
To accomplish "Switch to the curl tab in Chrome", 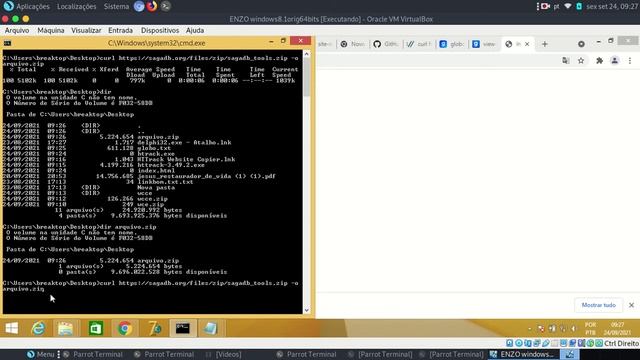I will tap(419, 44).
